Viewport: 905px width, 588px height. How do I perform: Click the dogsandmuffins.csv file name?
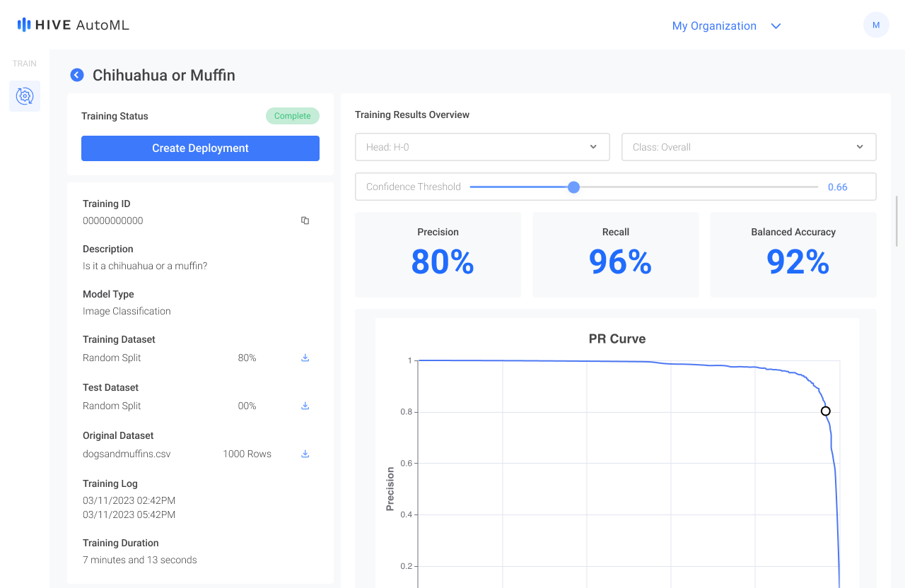127,454
